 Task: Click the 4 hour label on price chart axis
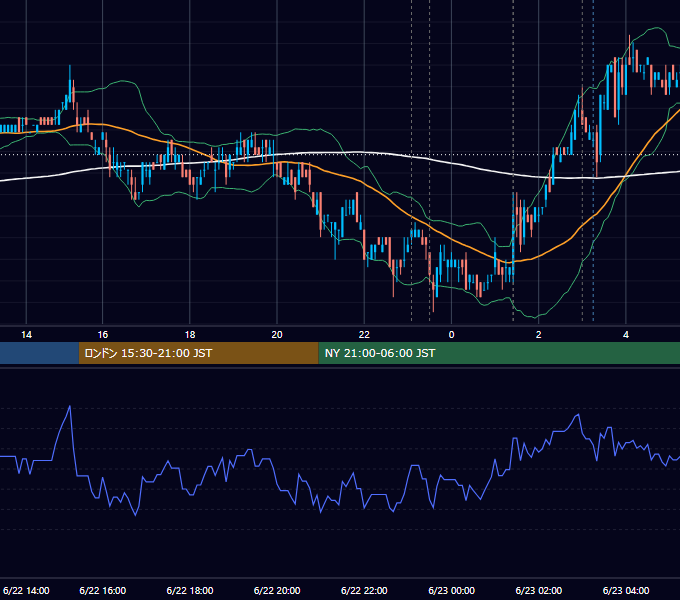click(626, 335)
